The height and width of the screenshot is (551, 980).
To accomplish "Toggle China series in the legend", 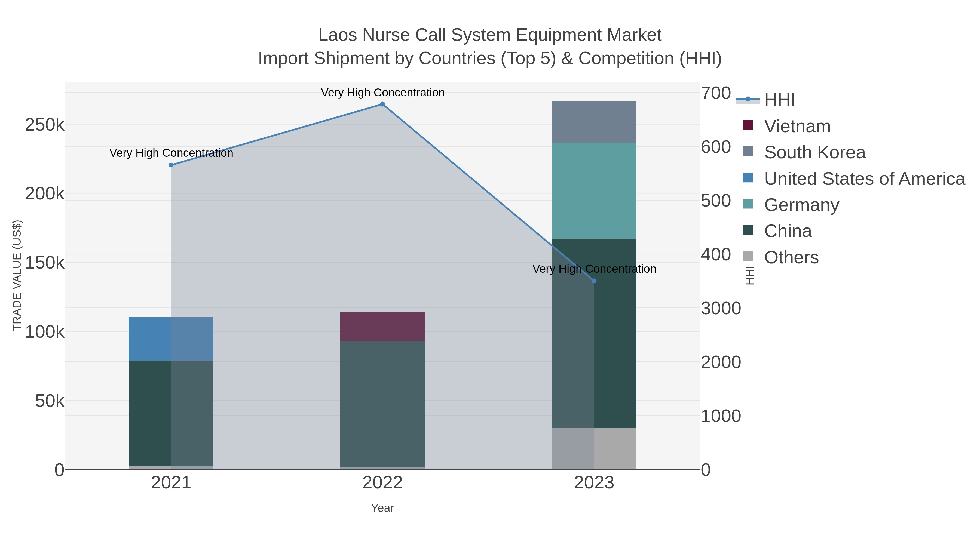I will click(777, 231).
